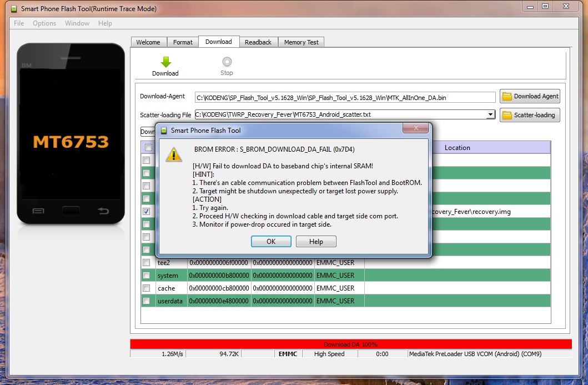The width and height of the screenshot is (588, 385).
Task: Click the Download-Agent file path field
Action: (344, 97)
